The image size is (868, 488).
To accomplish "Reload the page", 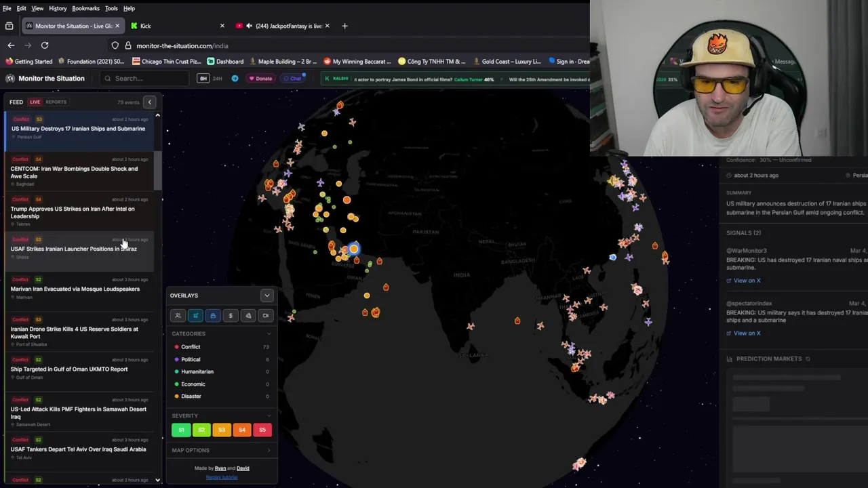I will click(x=45, y=45).
